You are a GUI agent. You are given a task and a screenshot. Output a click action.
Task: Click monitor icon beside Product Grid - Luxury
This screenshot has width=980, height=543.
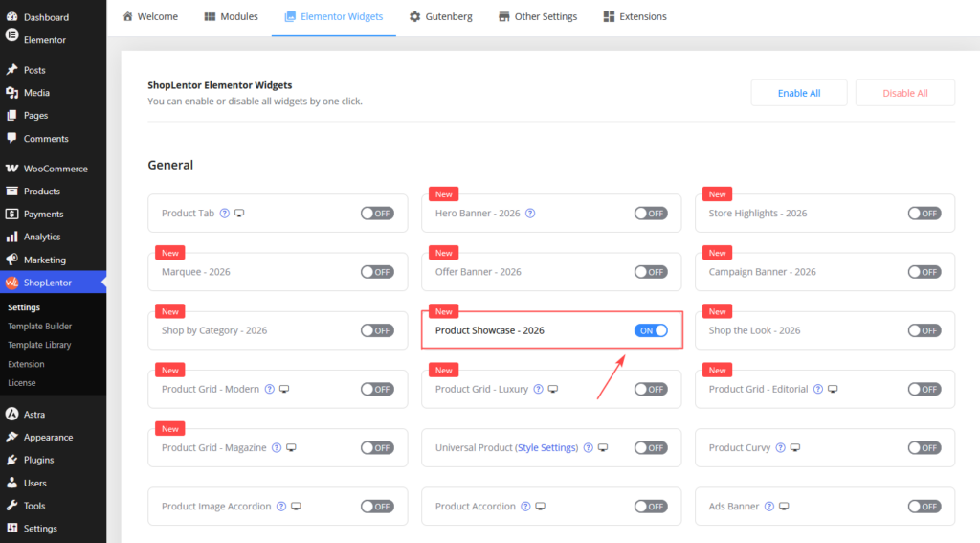553,389
